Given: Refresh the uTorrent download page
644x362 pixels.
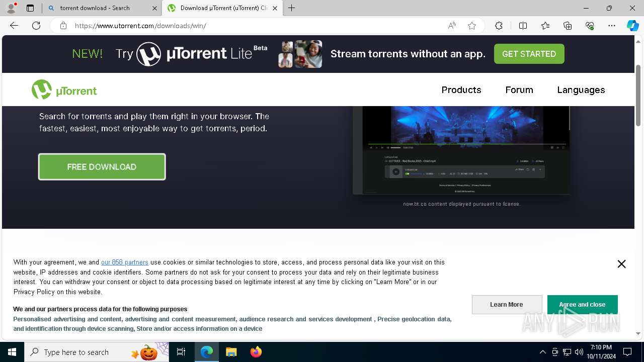Looking at the screenshot, I should tap(36, 26).
